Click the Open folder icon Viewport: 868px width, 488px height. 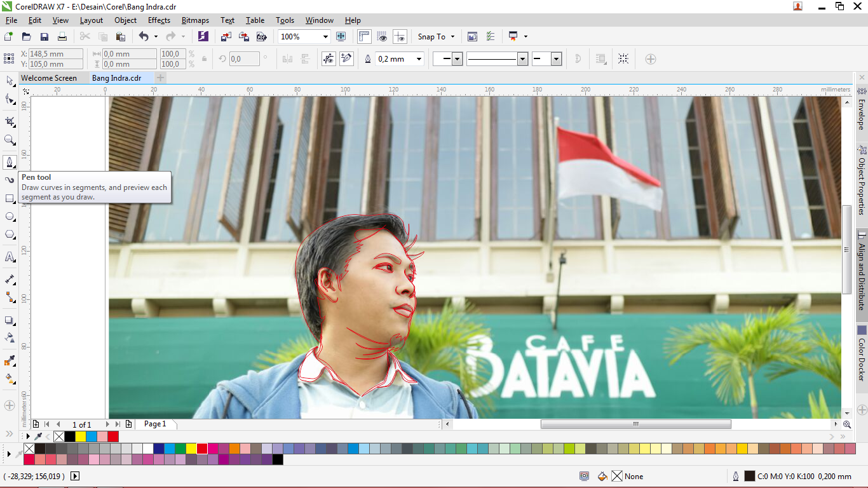27,37
